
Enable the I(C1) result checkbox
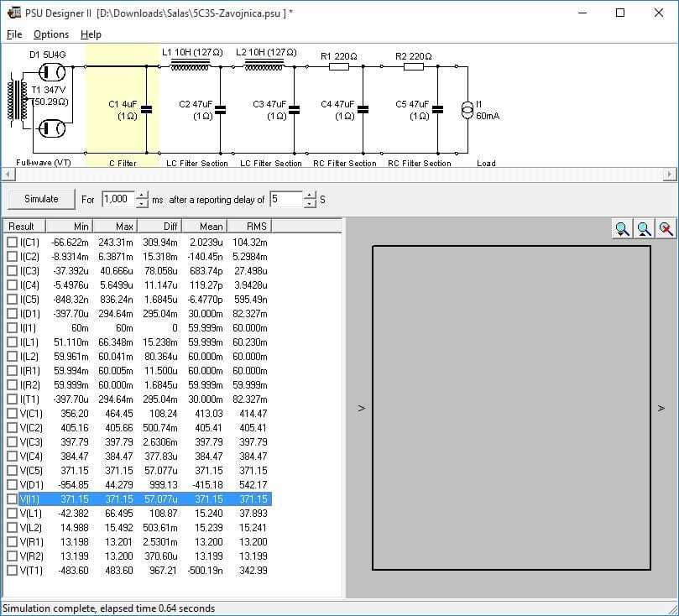12,243
